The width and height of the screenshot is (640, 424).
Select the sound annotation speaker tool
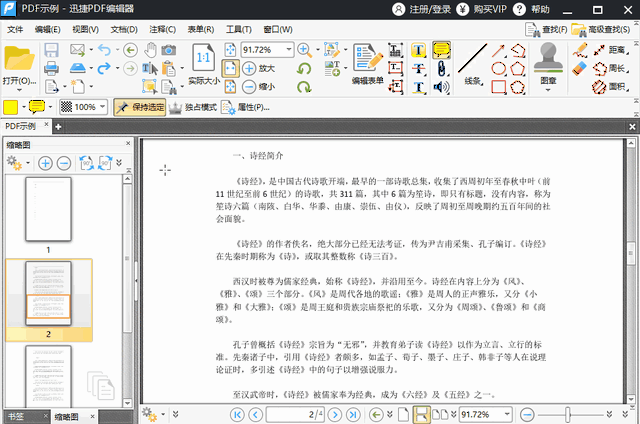(441, 87)
